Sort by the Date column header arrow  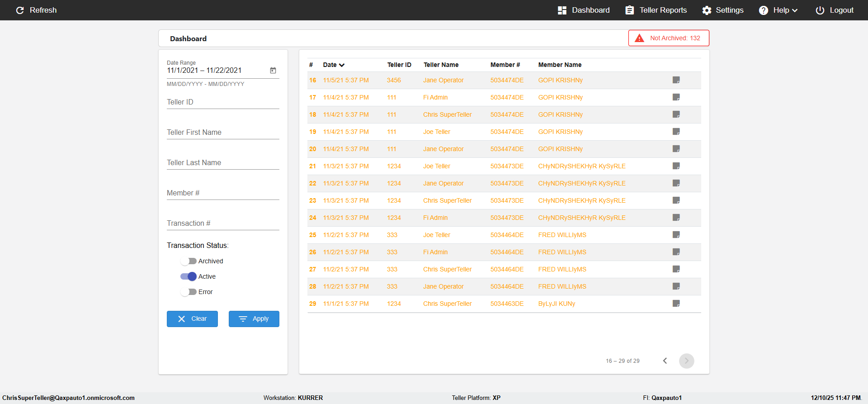(x=342, y=65)
